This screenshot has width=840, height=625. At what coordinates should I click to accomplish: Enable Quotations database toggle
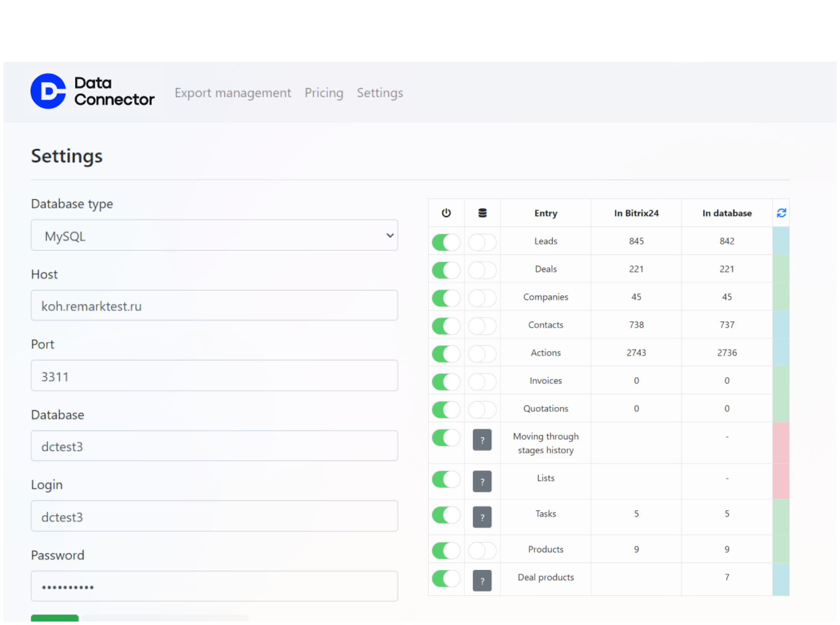(x=482, y=410)
